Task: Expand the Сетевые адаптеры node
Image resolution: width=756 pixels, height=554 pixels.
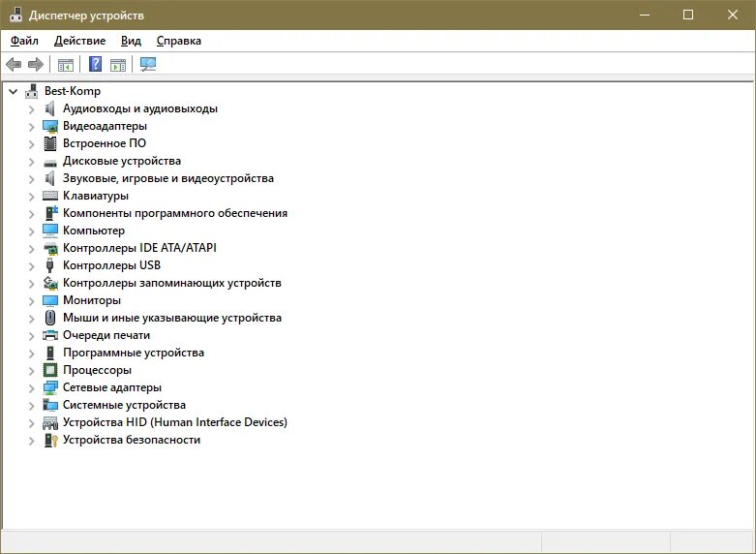Action: (x=31, y=388)
